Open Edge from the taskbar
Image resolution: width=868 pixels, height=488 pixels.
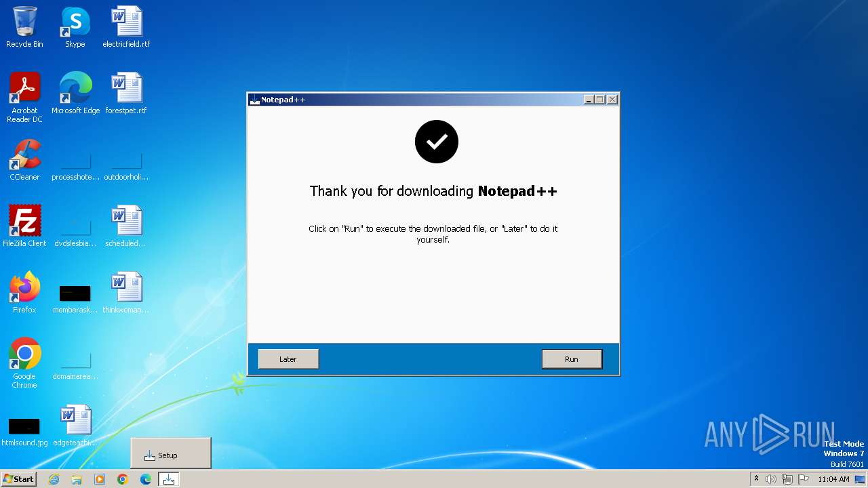145,479
